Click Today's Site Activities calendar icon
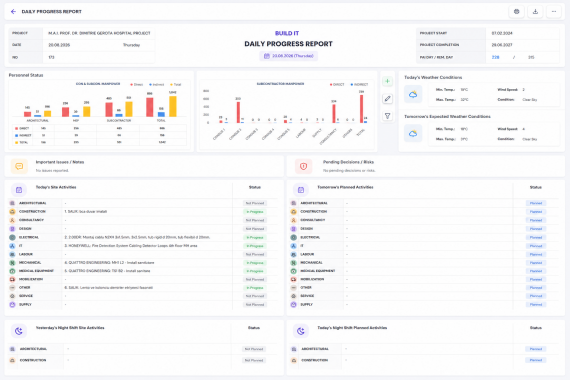 tap(19, 190)
